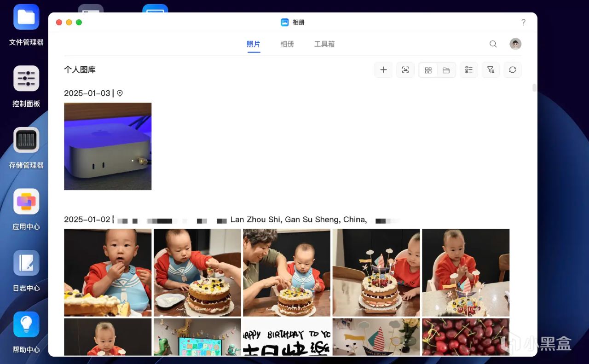Image resolution: width=589 pixels, height=364 pixels.
Task: Open photo of baby clapping beside cake
Action: pos(466,272)
